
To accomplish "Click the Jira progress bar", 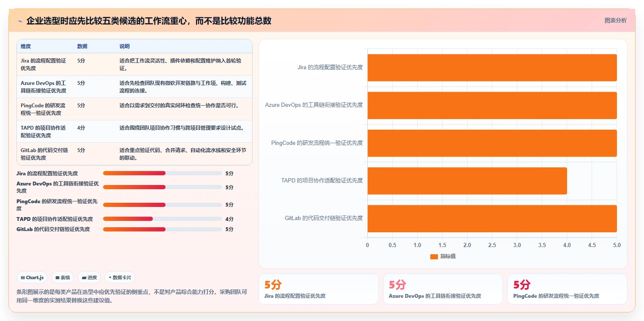I will [x=163, y=173].
